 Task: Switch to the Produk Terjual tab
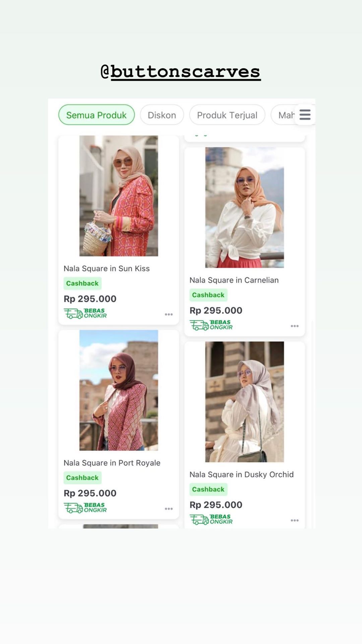[x=227, y=115]
